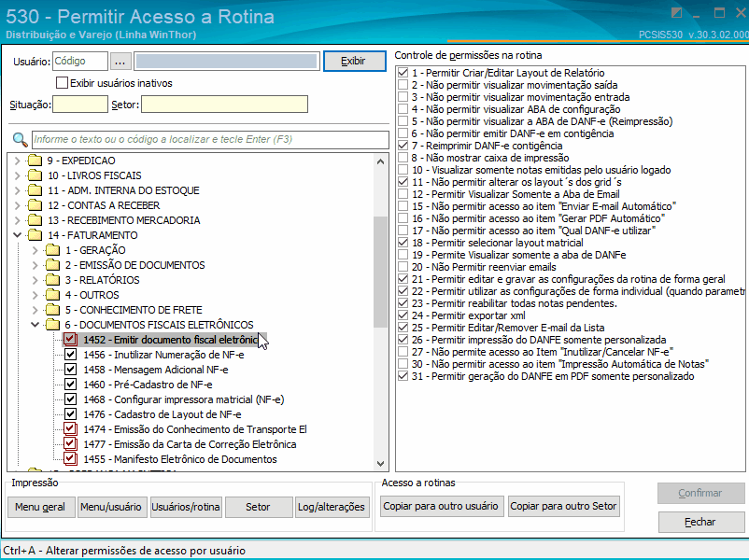Maximize the 530 routine window
The image size is (749, 560).
coord(719,13)
